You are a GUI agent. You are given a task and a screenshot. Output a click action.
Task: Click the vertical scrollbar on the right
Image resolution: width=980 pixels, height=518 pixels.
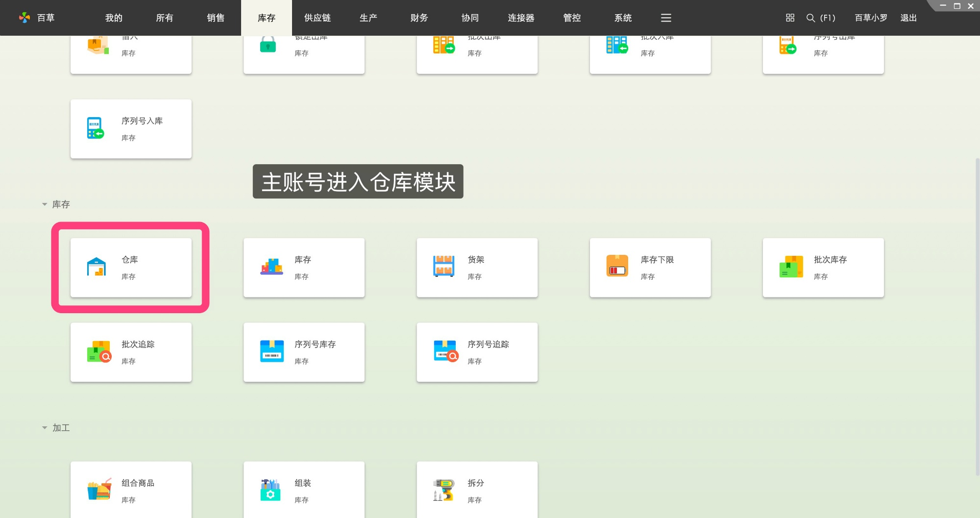(978, 317)
